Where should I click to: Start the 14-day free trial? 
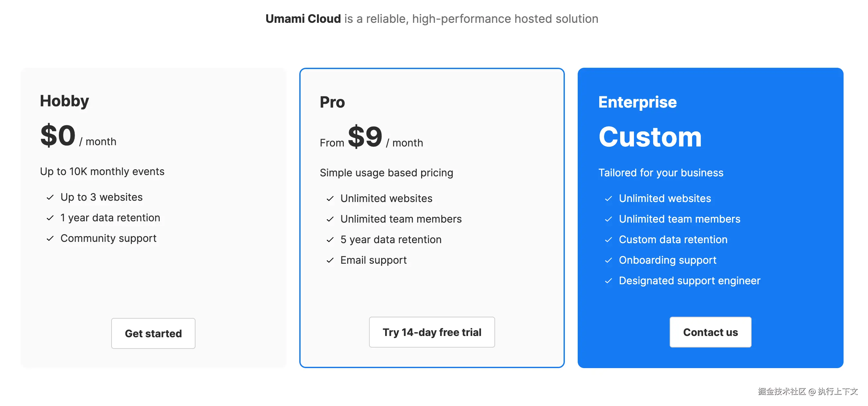point(432,332)
